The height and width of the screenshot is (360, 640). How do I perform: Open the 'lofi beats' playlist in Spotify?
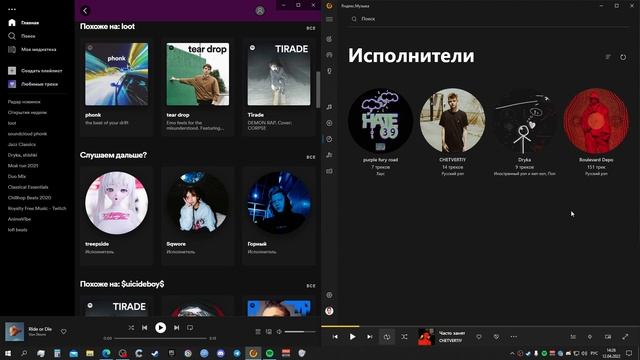[x=18, y=230]
